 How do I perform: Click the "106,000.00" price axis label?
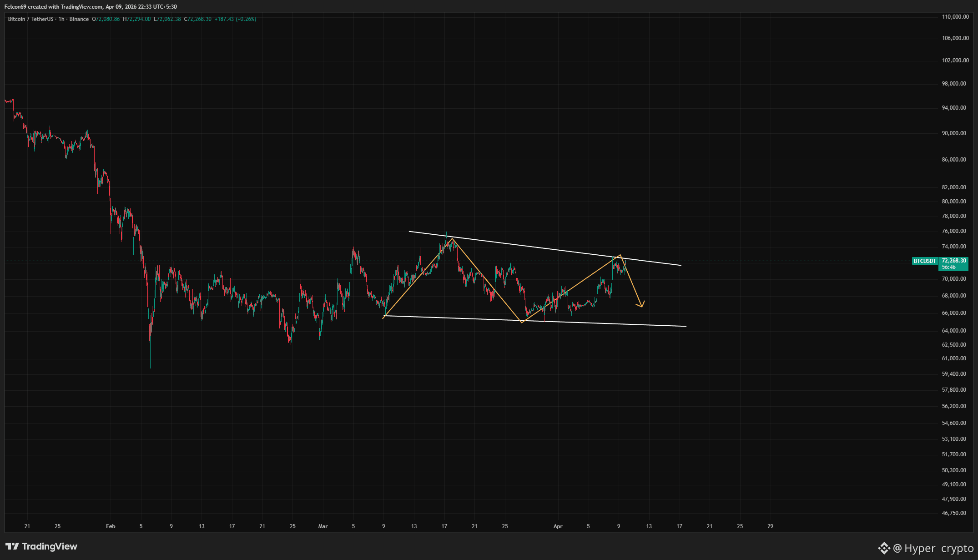955,38
